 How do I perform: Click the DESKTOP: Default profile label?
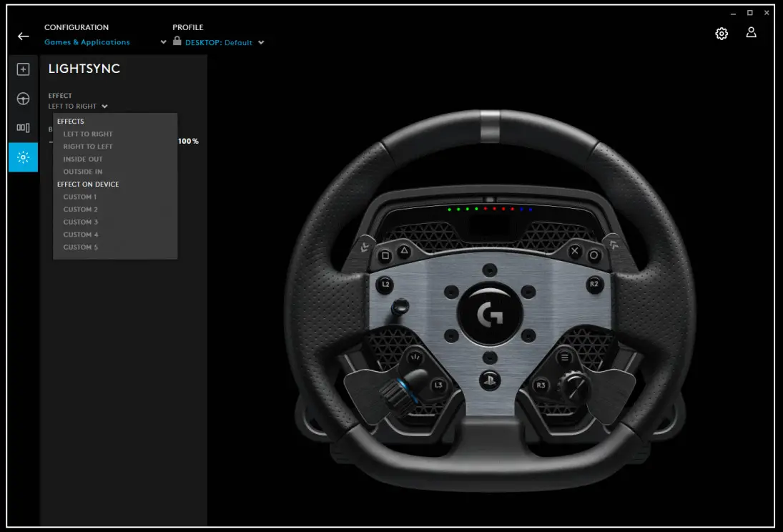[218, 42]
